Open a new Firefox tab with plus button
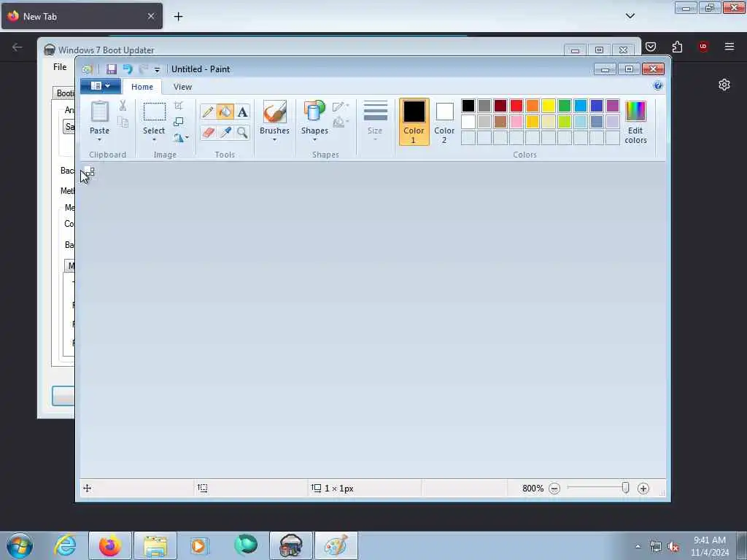 pyautogui.click(x=178, y=17)
